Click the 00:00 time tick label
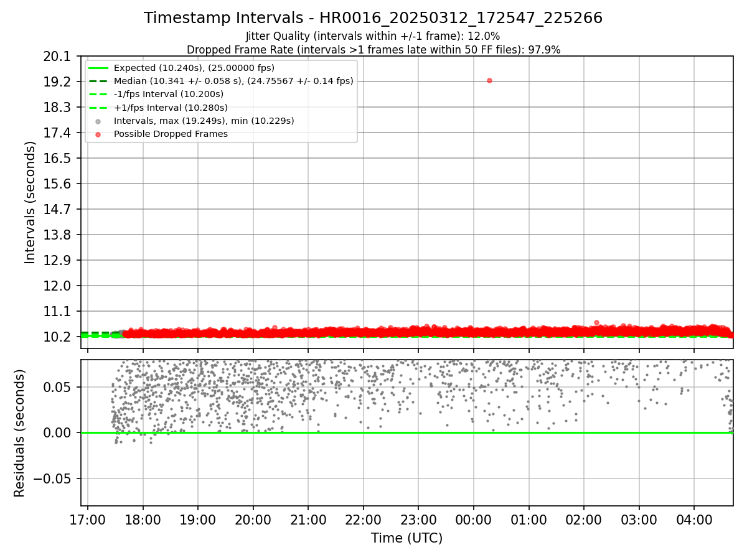This screenshot has height=560, width=747. click(x=474, y=520)
